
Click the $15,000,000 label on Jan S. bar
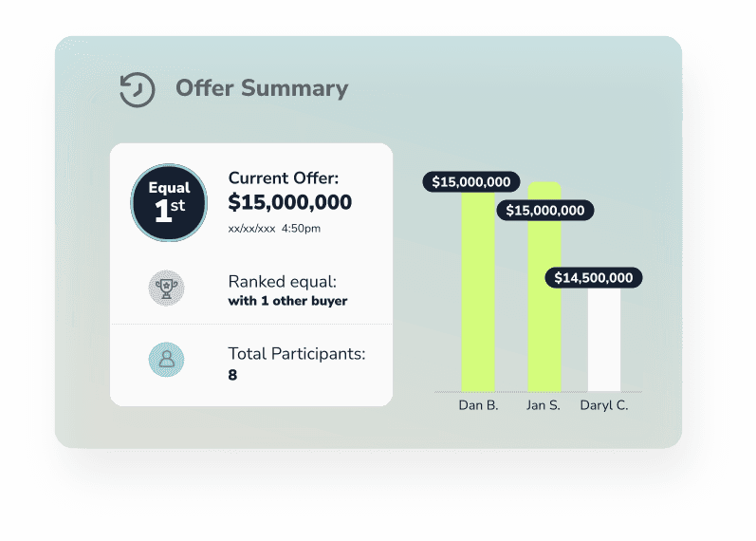tap(544, 211)
